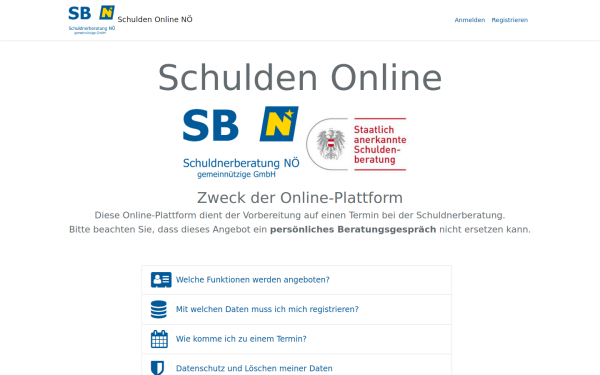Image resolution: width=600 pixels, height=375 pixels.
Task: Click the Schuldnerberatung NÖ logo in navbar
Action: 92,20
